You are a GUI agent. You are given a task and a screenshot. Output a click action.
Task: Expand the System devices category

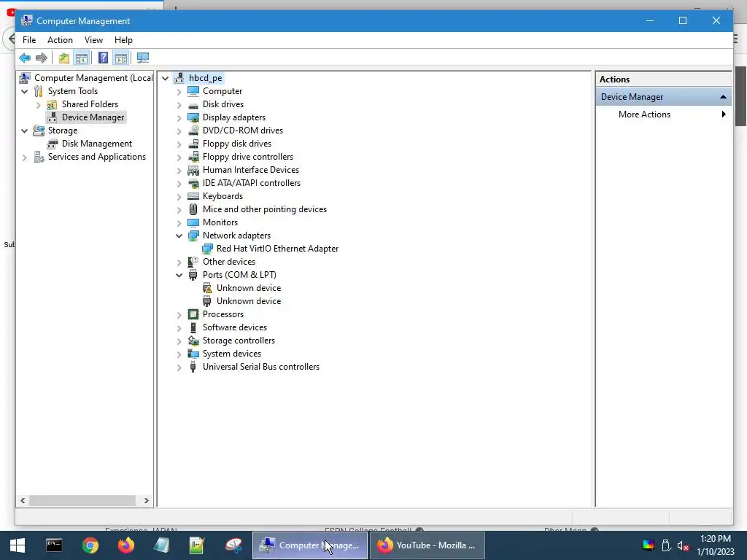tap(179, 354)
